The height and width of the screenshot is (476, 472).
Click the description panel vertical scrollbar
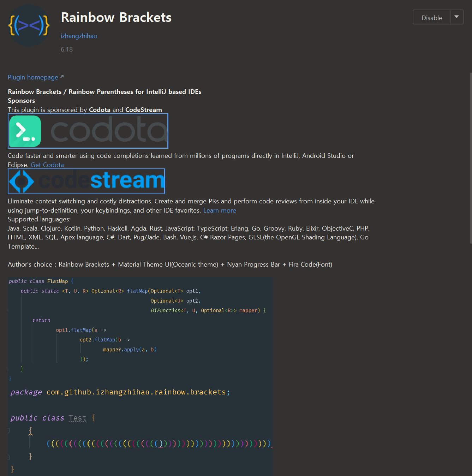(x=471, y=158)
